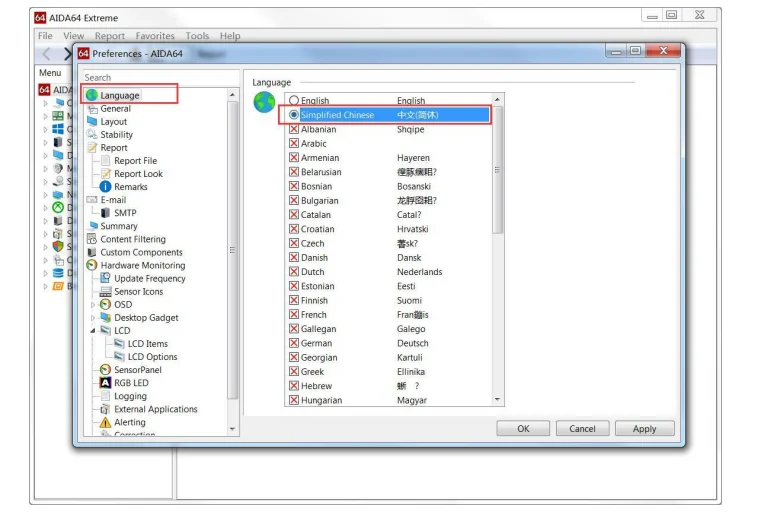Click the Hardware Monitoring gauge icon
Screen dimensions: 783x527
[92, 265]
